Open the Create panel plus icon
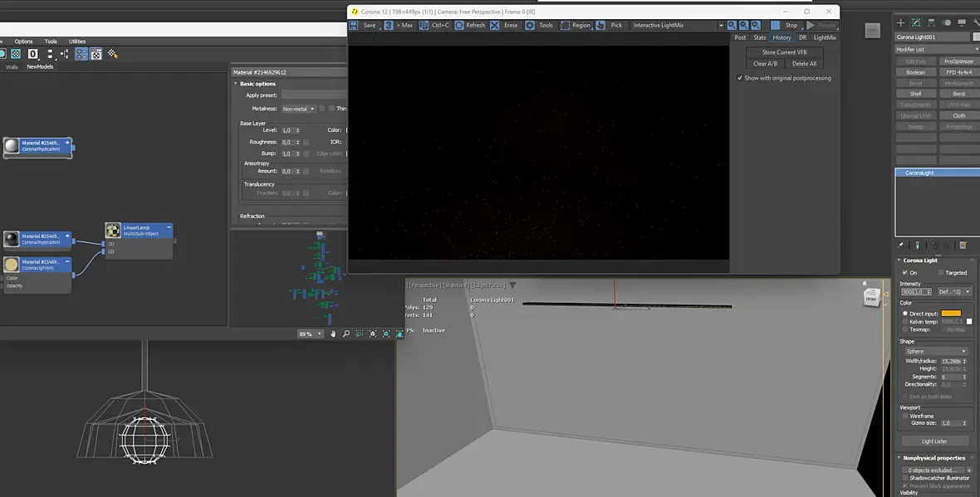This screenshot has width=980, height=497. (900, 22)
